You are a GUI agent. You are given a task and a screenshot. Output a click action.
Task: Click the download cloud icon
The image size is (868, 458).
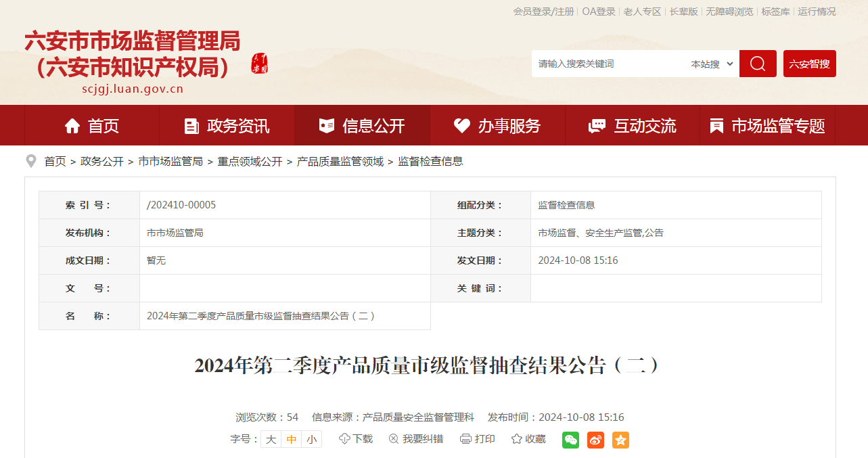344,439
